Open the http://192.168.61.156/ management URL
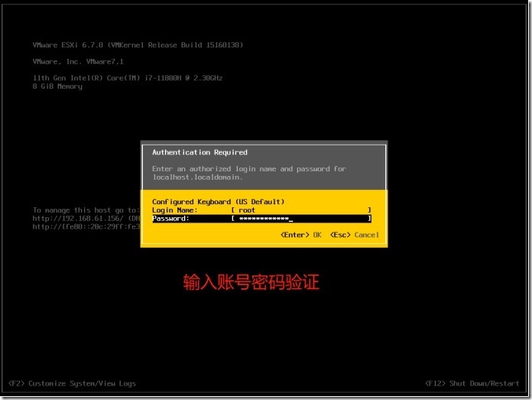The image size is (532, 400). tap(79, 218)
